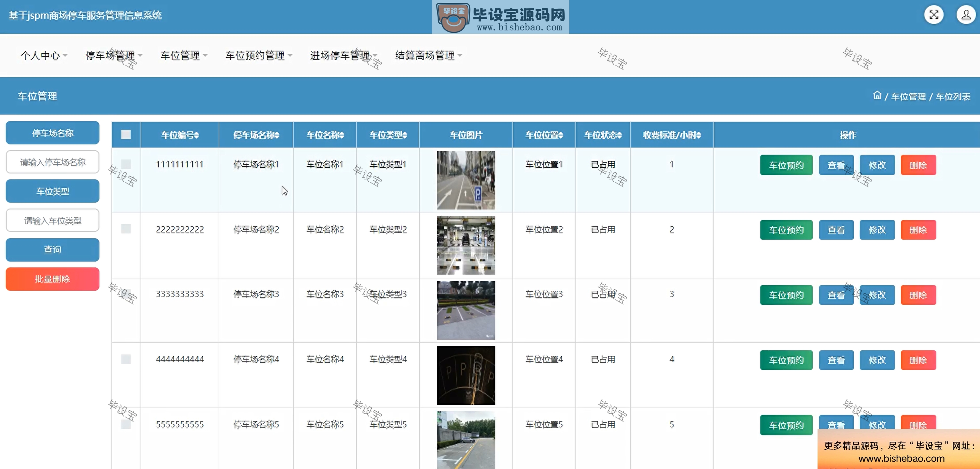The width and height of the screenshot is (980, 469).
Task: Expand the 个人中心 dropdown menu
Action: pos(44,55)
